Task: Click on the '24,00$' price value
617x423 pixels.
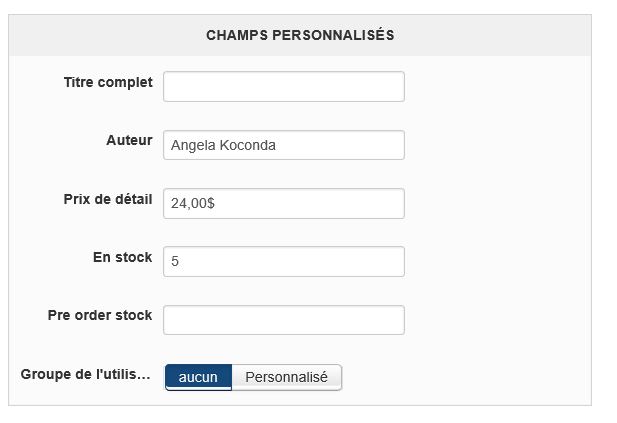Action: [193, 203]
